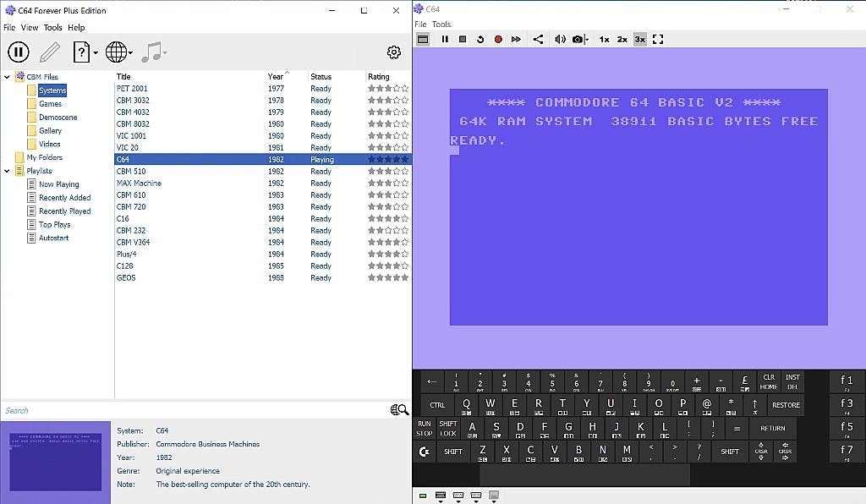Click the RESTORE key on the virtual keyboard
This screenshot has width=866, height=504.
coord(786,404)
